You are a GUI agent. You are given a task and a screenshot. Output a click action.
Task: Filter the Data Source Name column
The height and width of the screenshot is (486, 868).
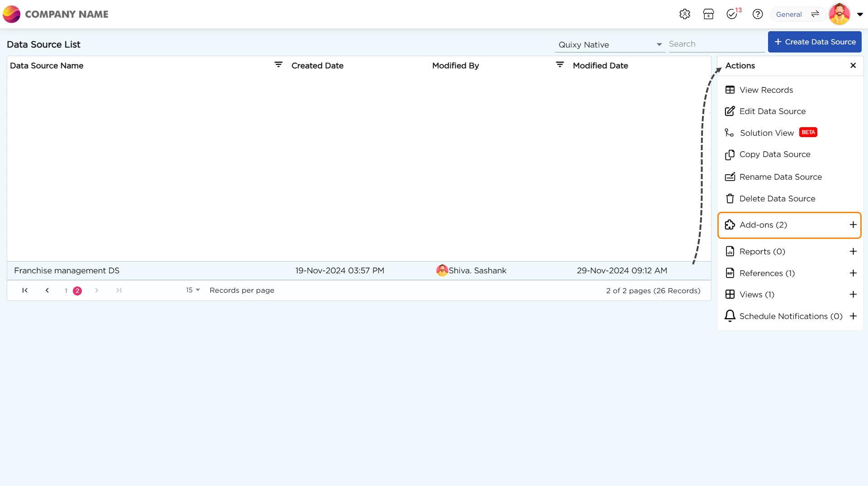click(278, 65)
